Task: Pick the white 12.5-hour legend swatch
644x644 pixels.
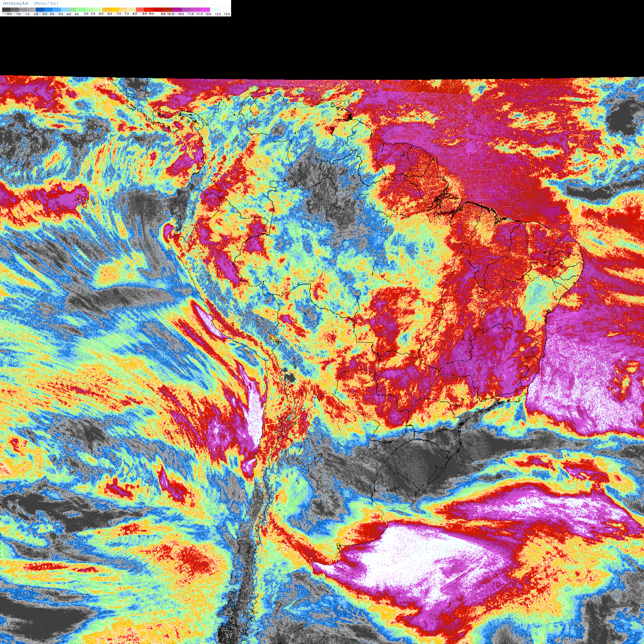Action: coord(225,10)
